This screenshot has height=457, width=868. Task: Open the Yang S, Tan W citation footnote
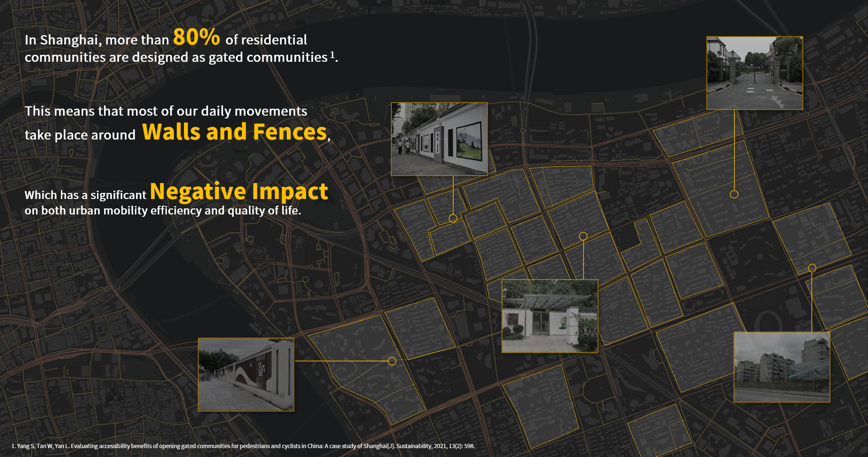pos(243,446)
